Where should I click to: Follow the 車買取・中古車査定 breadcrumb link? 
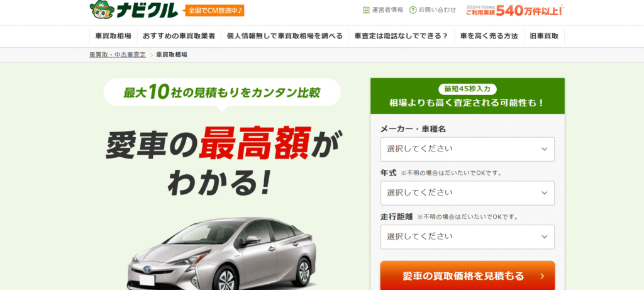118,55
